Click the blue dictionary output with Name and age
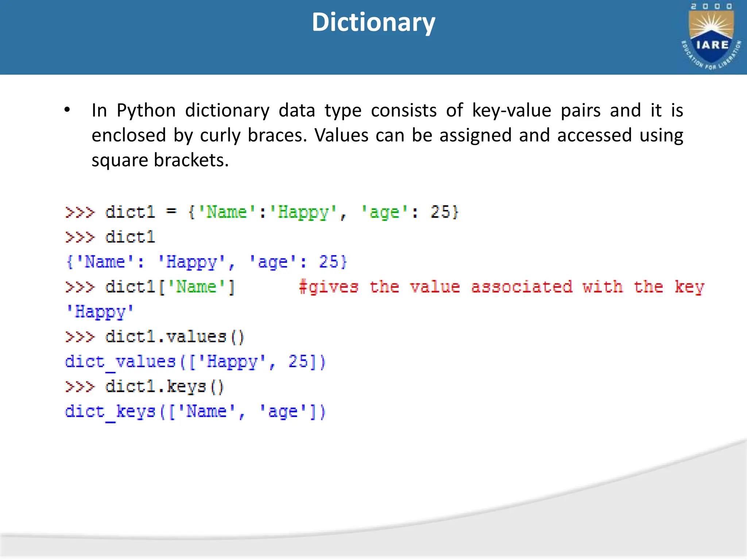Image resolution: width=747 pixels, height=560 pixels. coord(206,262)
